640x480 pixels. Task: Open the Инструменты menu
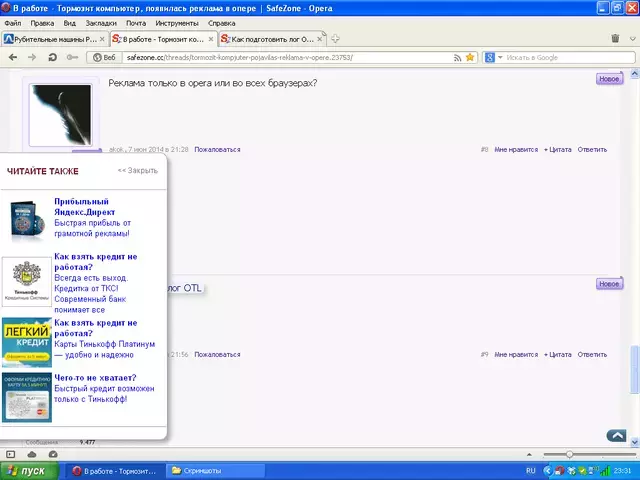[177, 23]
